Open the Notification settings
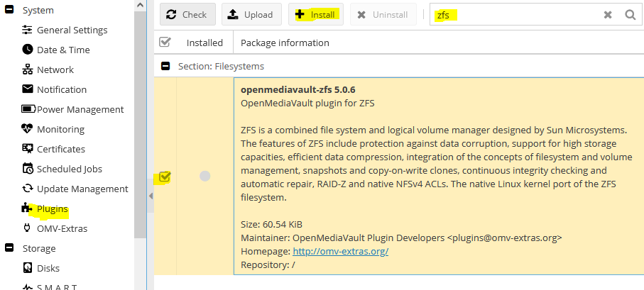This screenshot has height=290, width=644. click(62, 89)
